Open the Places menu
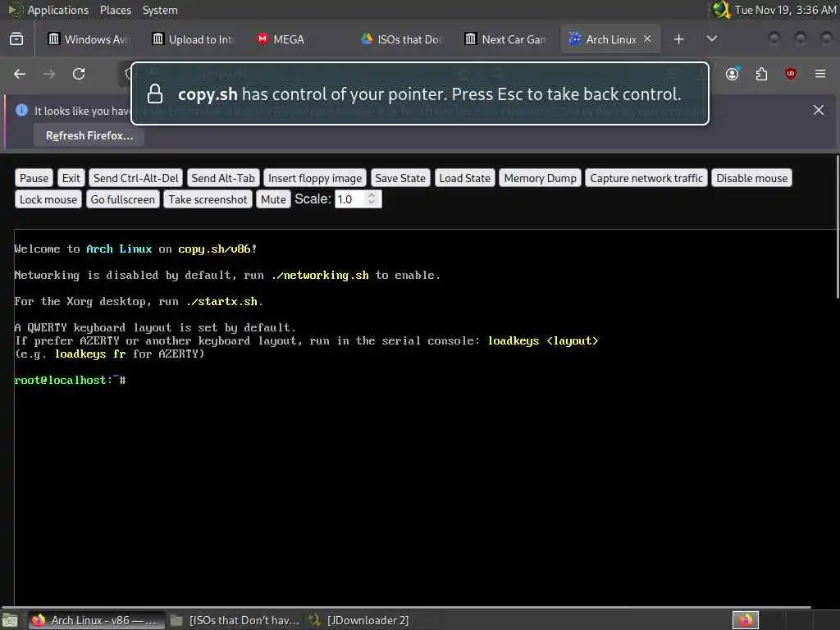 [x=115, y=10]
